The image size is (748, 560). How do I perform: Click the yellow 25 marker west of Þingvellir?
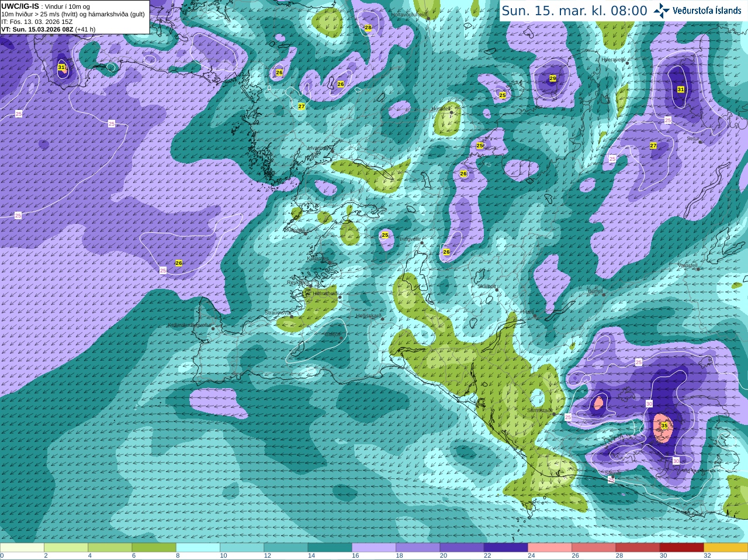385,235
